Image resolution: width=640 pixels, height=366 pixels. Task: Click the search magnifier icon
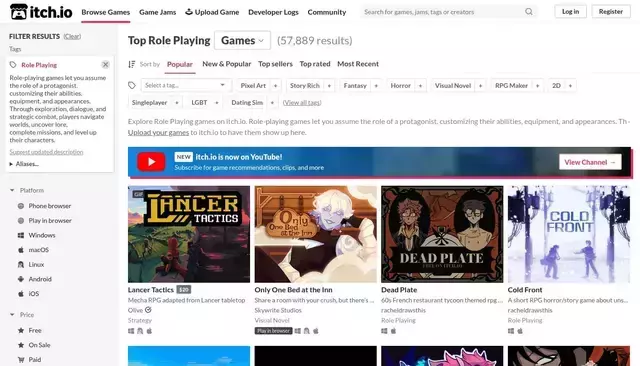click(x=529, y=12)
